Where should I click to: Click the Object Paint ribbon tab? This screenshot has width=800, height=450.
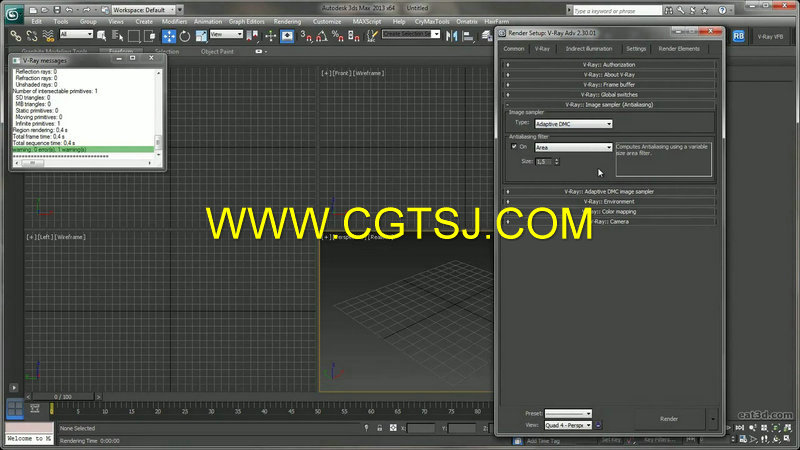217,52
